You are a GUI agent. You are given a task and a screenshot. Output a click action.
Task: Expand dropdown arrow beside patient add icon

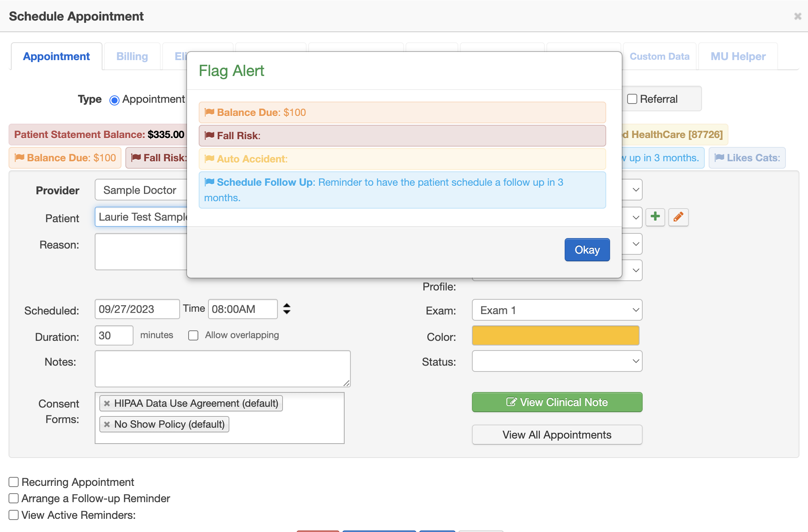pyautogui.click(x=635, y=217)
